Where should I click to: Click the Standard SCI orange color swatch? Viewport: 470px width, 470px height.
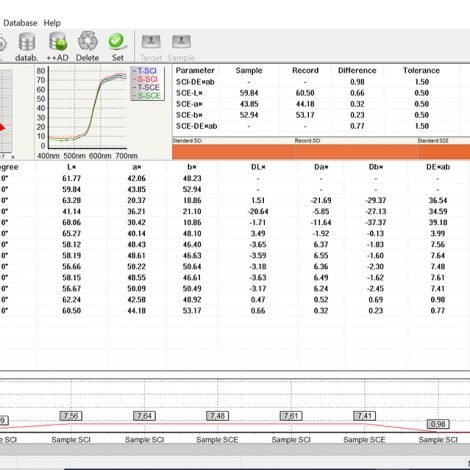coord(233,152)
